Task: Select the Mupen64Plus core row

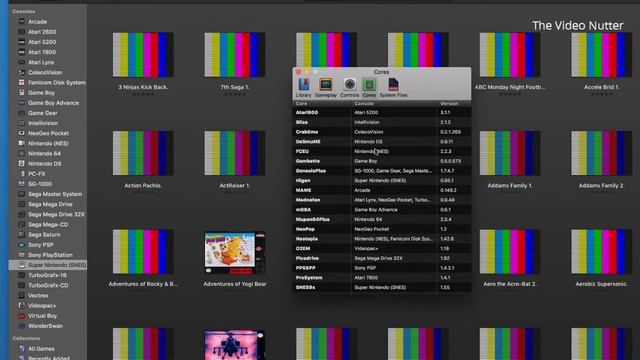Action: 382,219
